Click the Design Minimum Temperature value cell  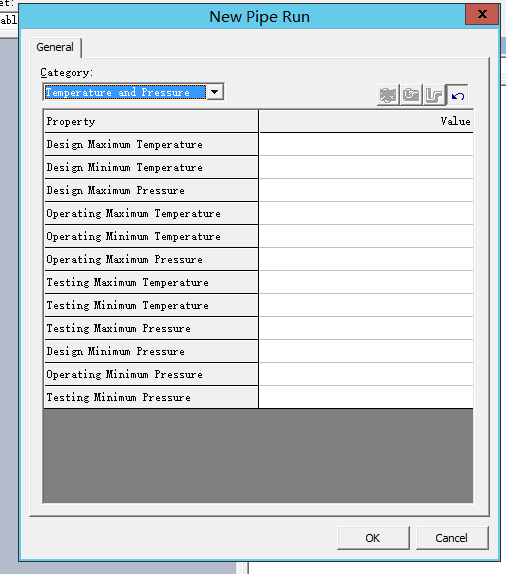pos(366,167)
